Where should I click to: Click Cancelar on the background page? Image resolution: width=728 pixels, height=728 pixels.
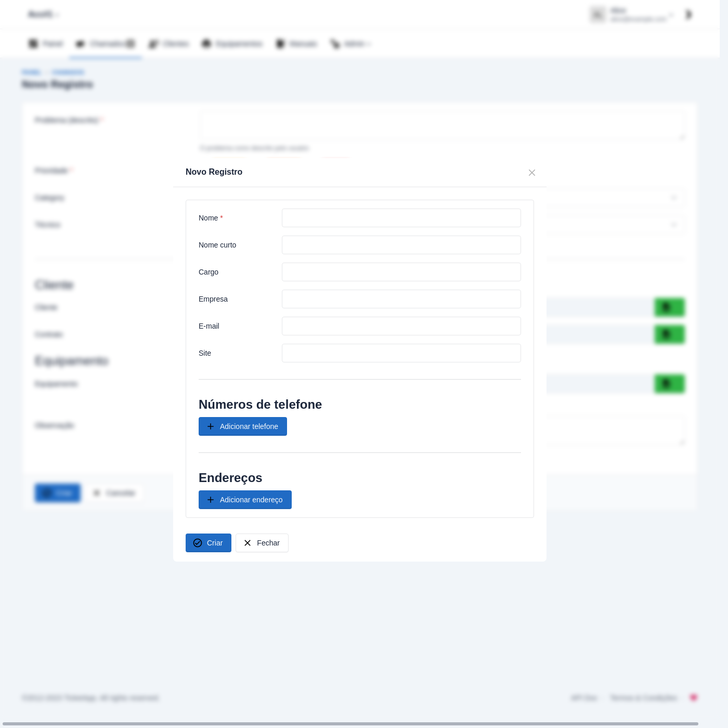[114, 493]
